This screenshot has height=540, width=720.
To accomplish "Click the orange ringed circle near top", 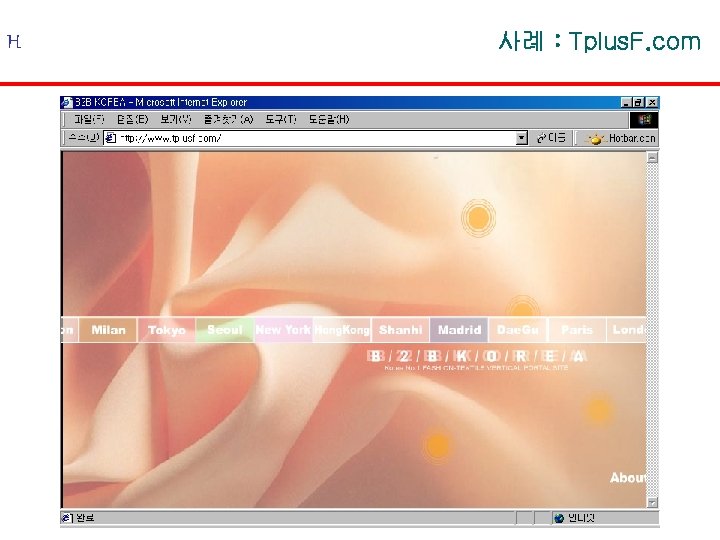I will pyautogui.click(x=478, y=218).
